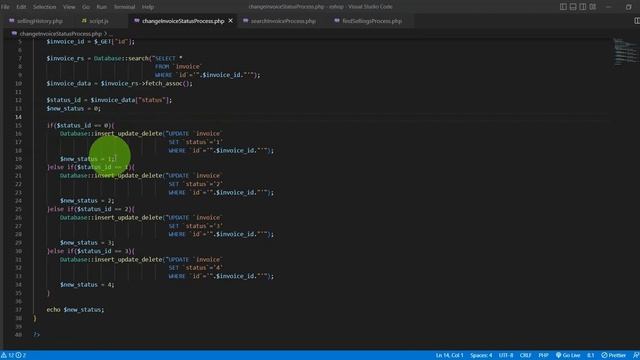
Task: Click the code minimap
Action: point(626,52)
